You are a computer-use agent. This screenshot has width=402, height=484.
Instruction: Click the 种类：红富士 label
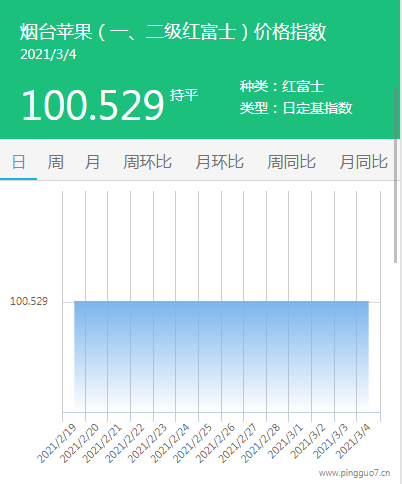click(282, 86)
